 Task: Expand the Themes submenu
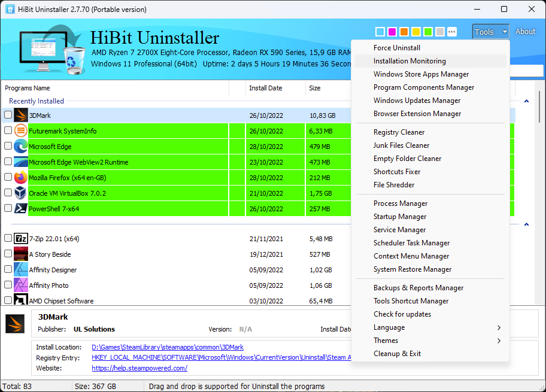[x=430, y=341]
